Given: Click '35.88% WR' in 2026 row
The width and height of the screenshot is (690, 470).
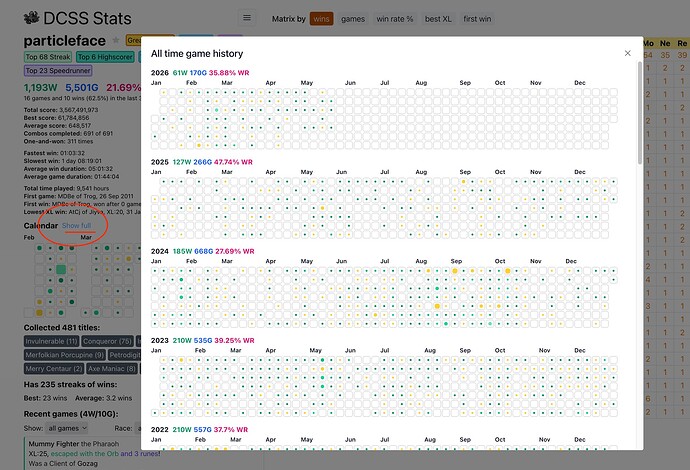Looking at the screenshot, I should click(x=229, y=73).
